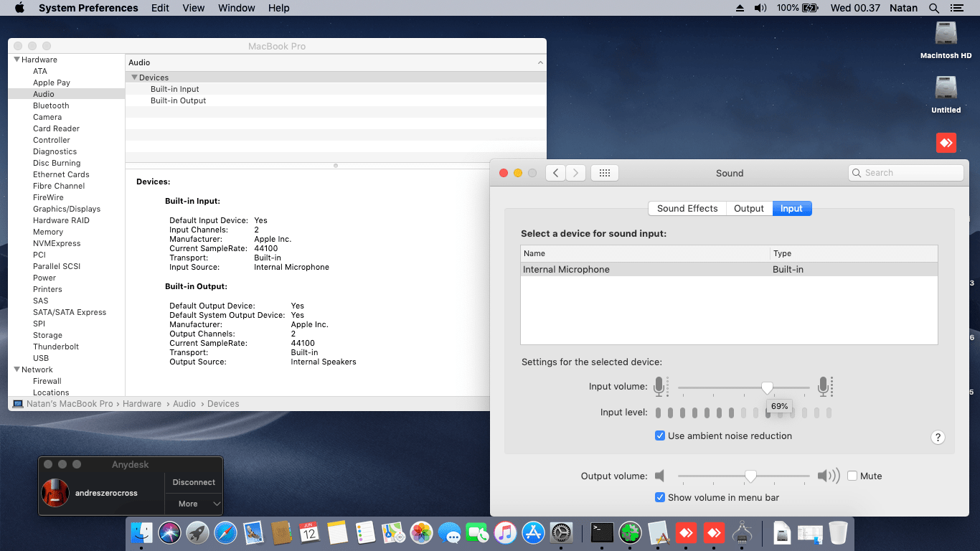
Task: Open Safari compass icon in Dock
Action: [226, 532]
